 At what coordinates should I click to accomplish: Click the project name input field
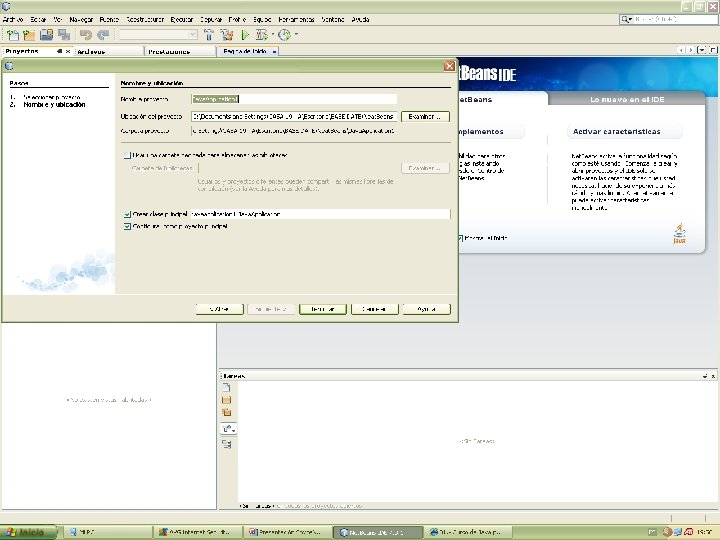click(x=294, y=99)
